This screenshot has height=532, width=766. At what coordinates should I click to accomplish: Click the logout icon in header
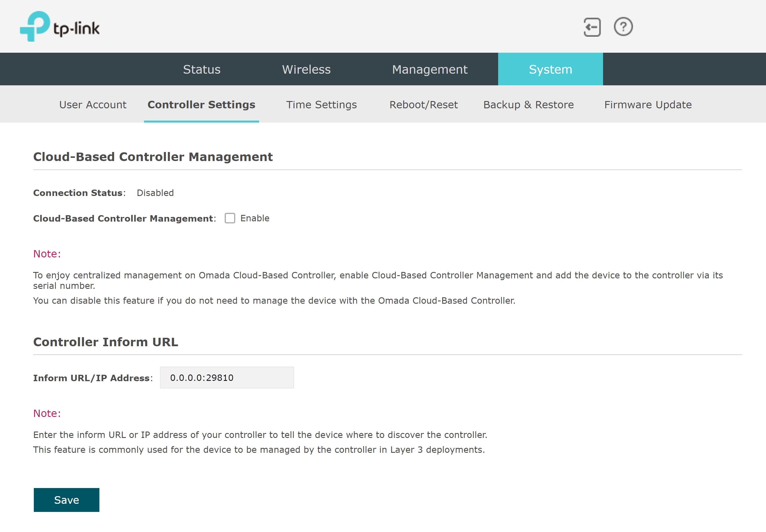[592, 27]
